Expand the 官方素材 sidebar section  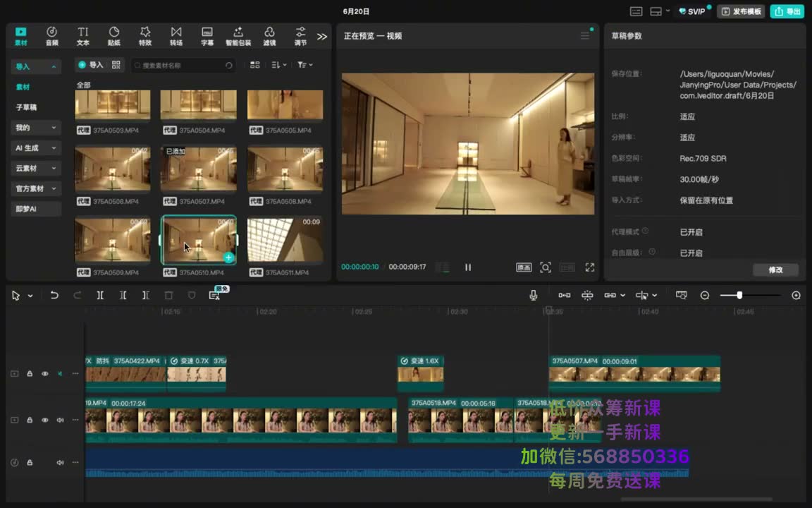(36, 188)
